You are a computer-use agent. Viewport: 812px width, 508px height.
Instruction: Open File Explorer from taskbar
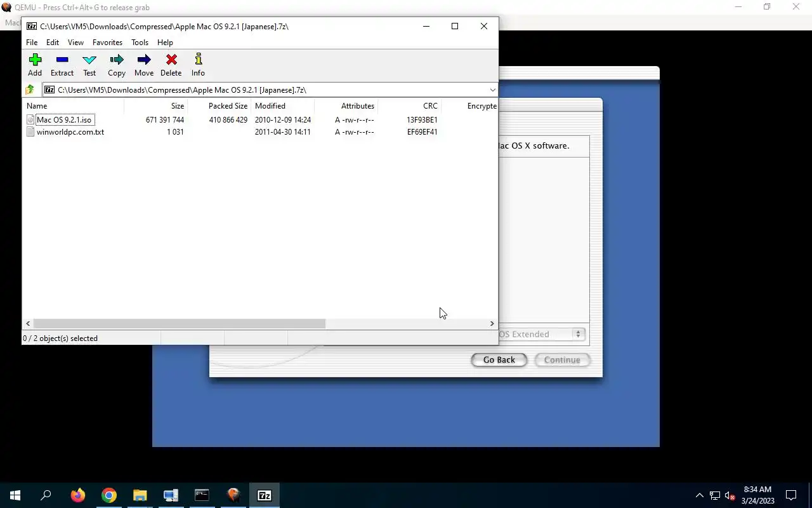click(x=140, y=495)
